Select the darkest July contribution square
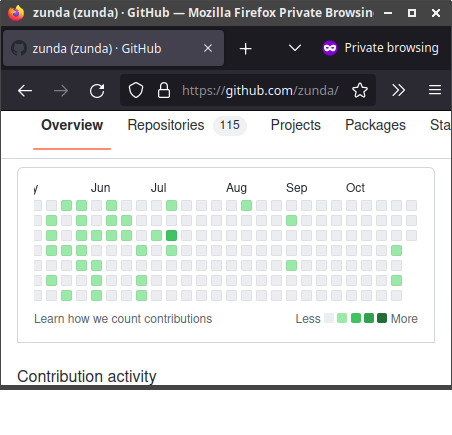This screenshot has height=435, width=452. click(x=171, y=236)
